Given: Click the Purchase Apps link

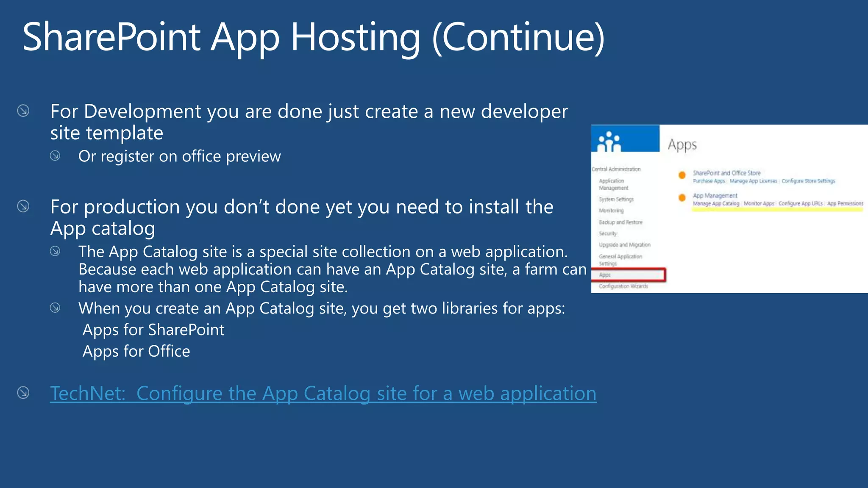Looking at the screenshot, I should coord(709,181).
